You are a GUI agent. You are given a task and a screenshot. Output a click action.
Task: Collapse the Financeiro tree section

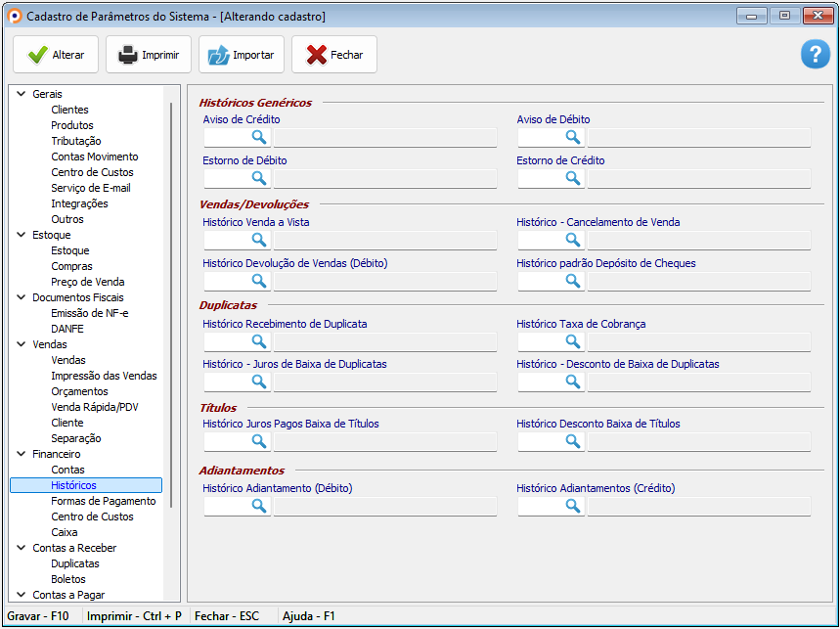click(22, 454)
